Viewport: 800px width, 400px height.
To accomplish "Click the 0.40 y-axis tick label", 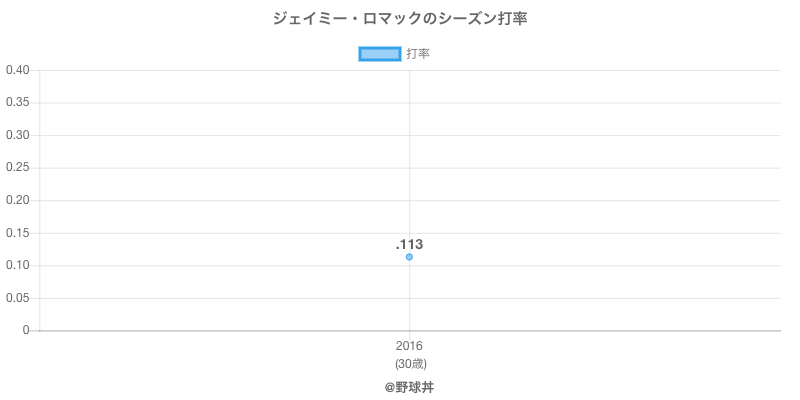I will click(x=18, y=70).
